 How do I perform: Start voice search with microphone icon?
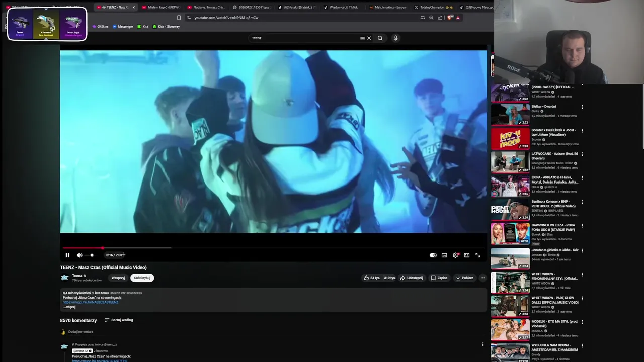[x=396, y=38]
